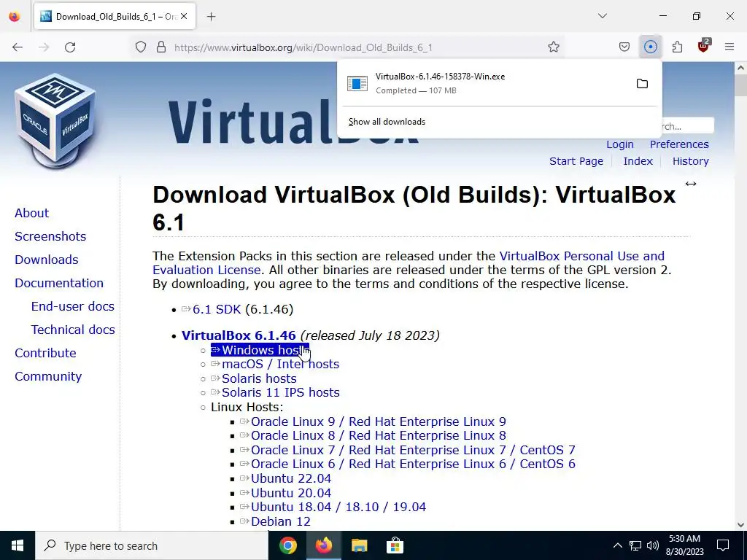Open the uBlock Origin extension icon
747x560 pixels.
coord(704,46)
